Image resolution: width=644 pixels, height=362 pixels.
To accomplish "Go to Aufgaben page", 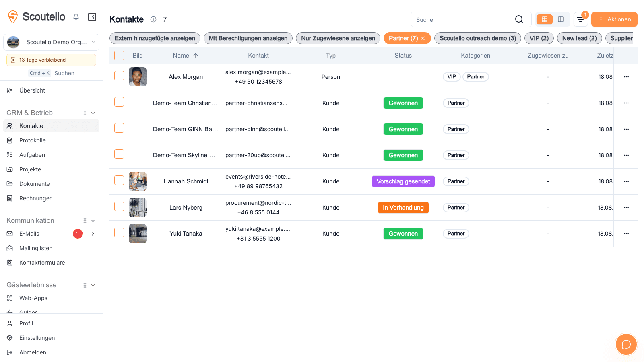I will 51,155.
